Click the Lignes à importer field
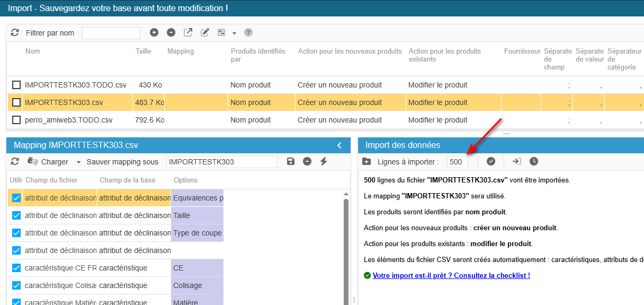The height and width of the screenshot is (305, 644). click(457, 162)
